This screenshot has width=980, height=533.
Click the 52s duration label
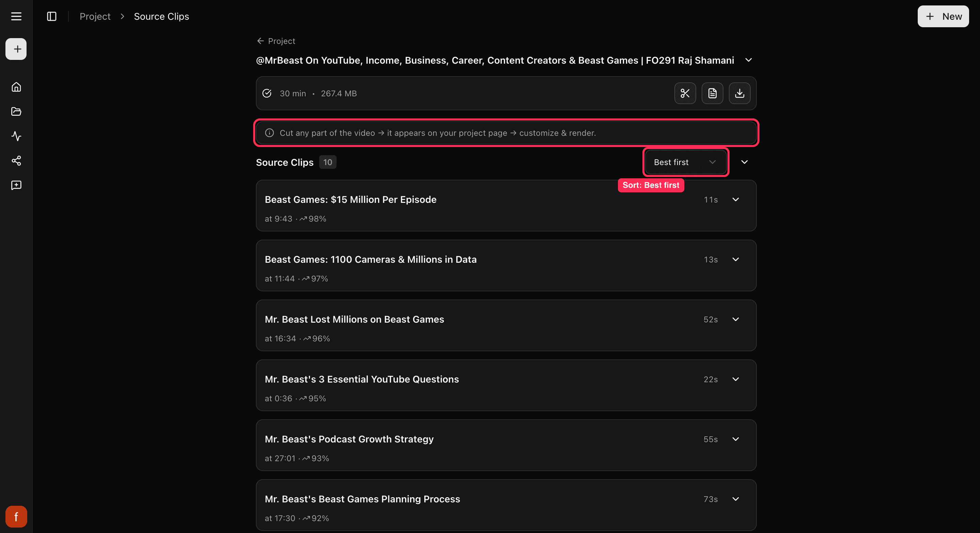(710, 319)
